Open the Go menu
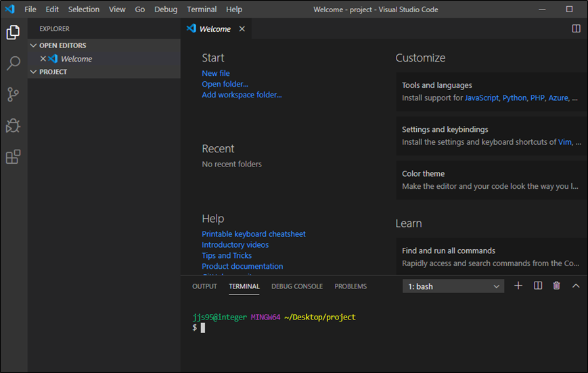The image size is (588, 373). (140, 9)
